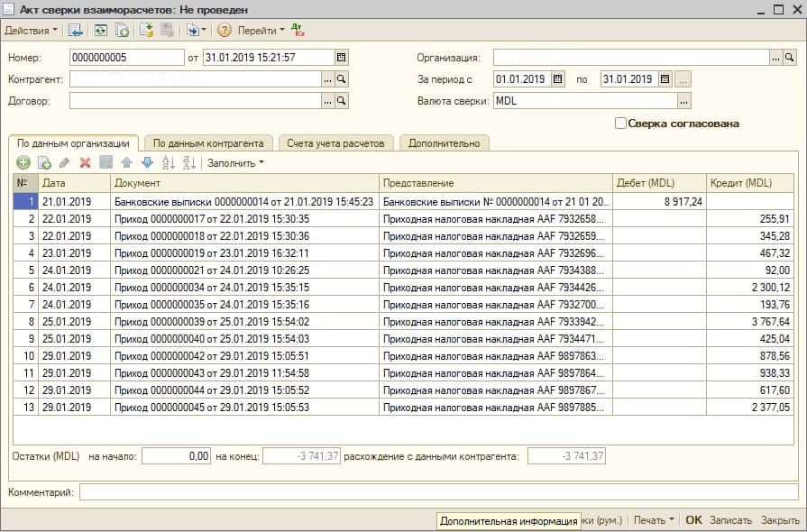Click the magnifier next to Контрагент field
This screenshot has height=532, width=807.
[341, 79]
